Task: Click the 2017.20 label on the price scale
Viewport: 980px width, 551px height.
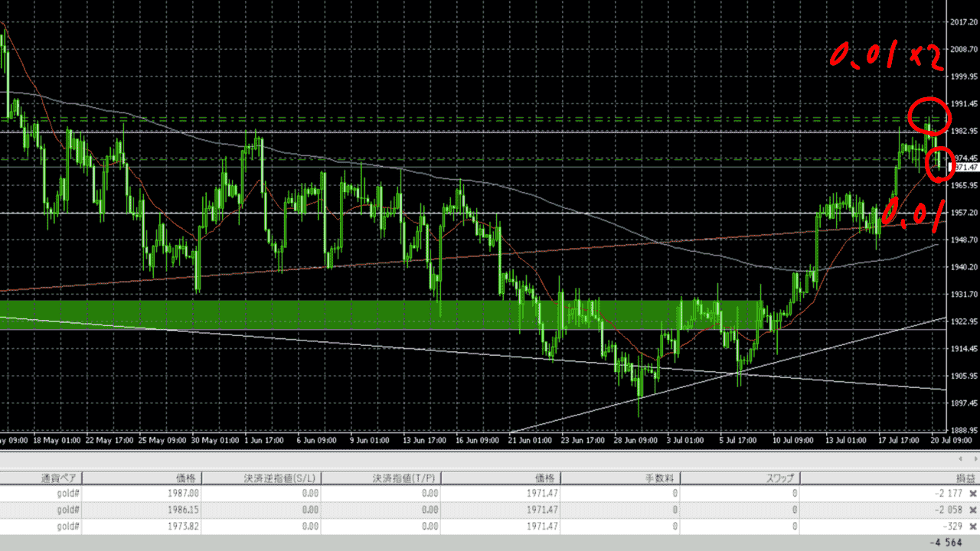Action: 963,22
